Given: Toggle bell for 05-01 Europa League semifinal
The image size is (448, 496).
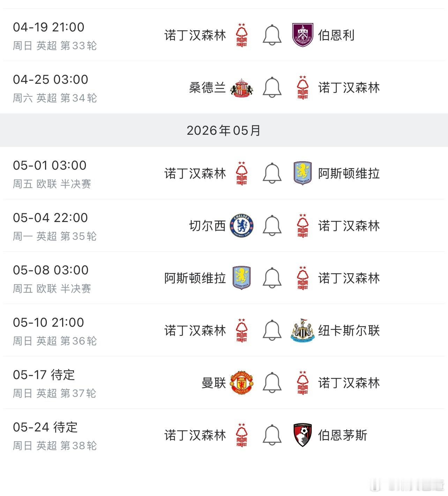Looking at the screenshot, I should click(x=272, y=173).
